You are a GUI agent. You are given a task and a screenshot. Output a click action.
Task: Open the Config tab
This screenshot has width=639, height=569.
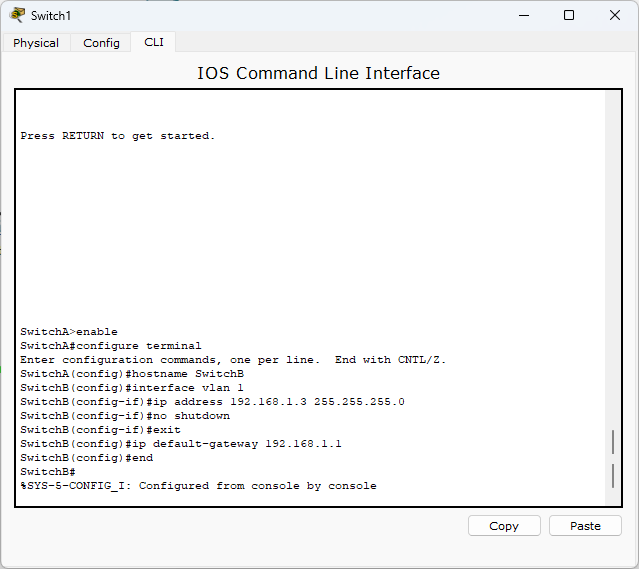101,43
